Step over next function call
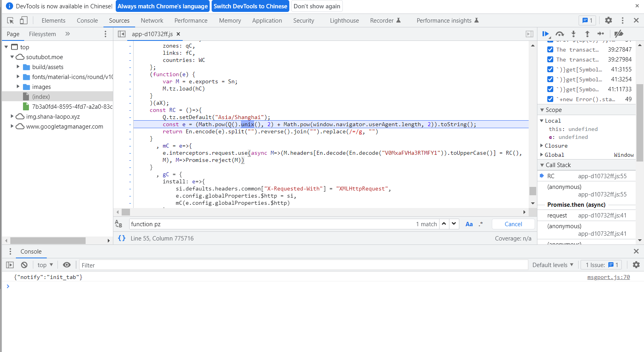This screenshot has width=644, height=352. [x=560, y=34]
